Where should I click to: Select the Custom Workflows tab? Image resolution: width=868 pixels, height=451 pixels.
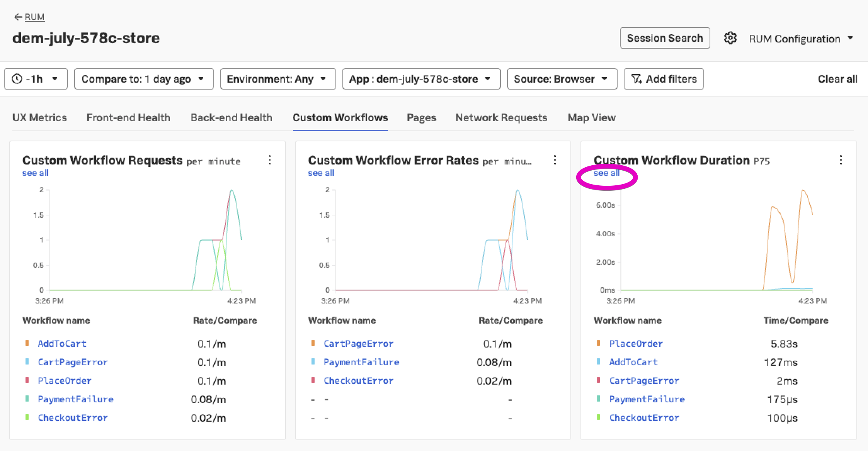(340, 117)
